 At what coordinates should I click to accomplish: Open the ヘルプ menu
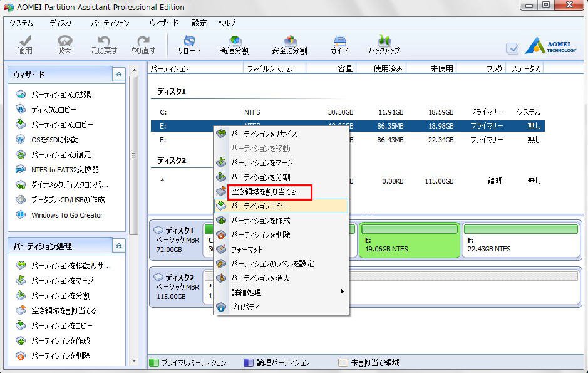pyautogui.click(x=227, y=23)
